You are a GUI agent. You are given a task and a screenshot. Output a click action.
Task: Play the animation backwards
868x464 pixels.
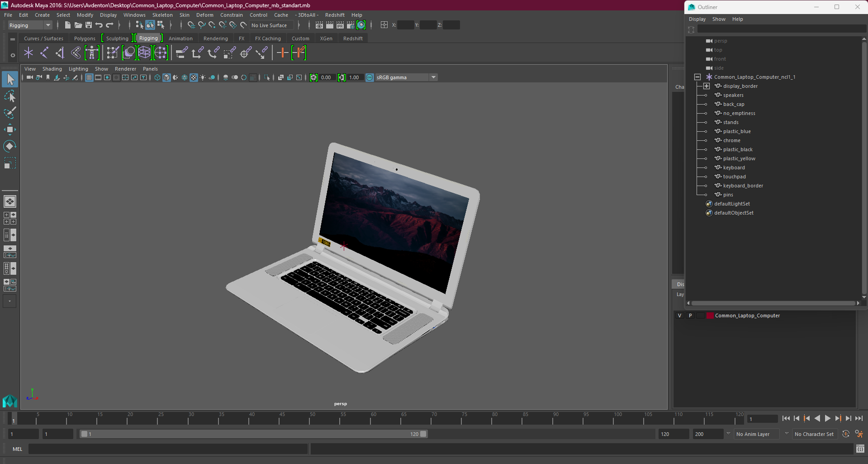tap(817, 419)
